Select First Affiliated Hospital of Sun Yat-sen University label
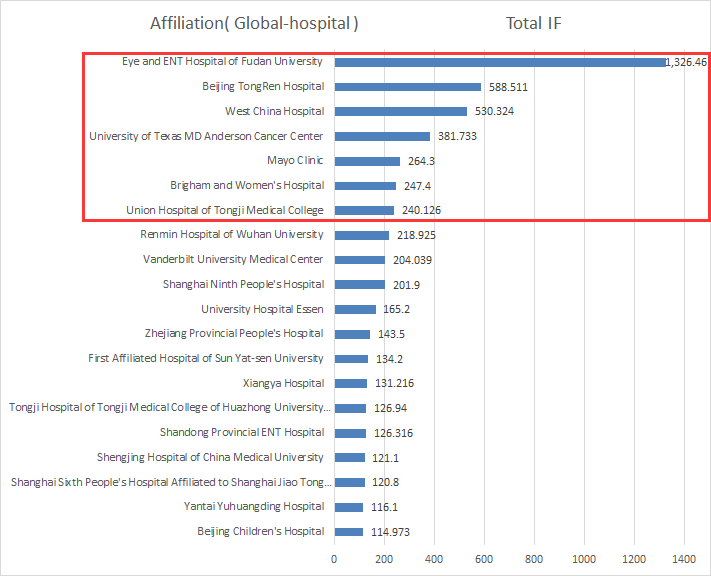The height and width of the screenshot is (576, 711). tap(206, 358)
